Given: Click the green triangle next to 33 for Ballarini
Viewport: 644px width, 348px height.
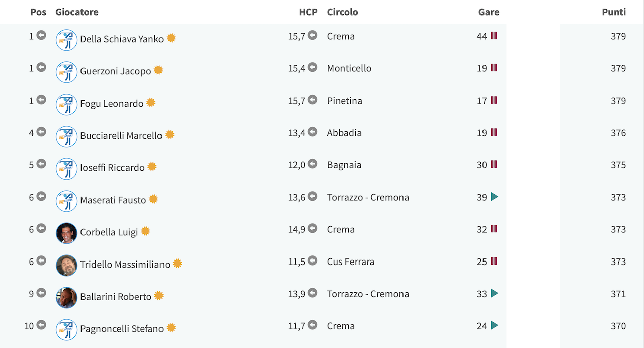Looking at the screenshot, I should click(495, 293).
